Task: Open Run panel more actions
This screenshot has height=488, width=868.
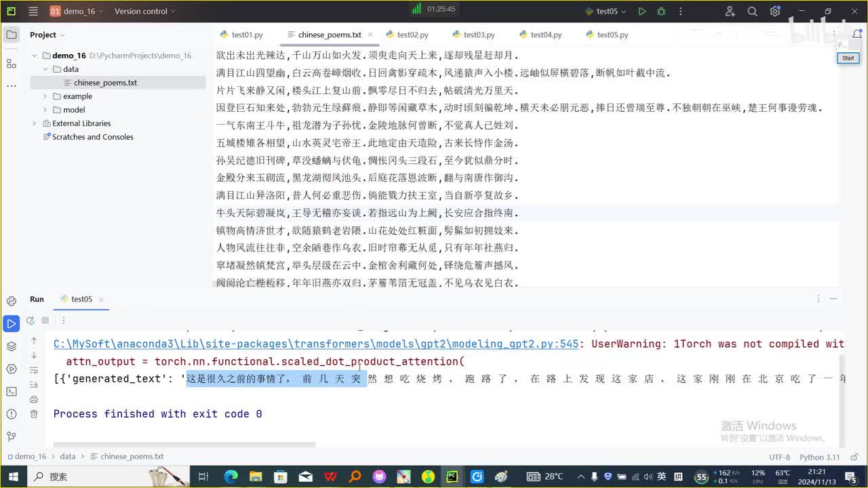Action: click(x=64, y=321)
